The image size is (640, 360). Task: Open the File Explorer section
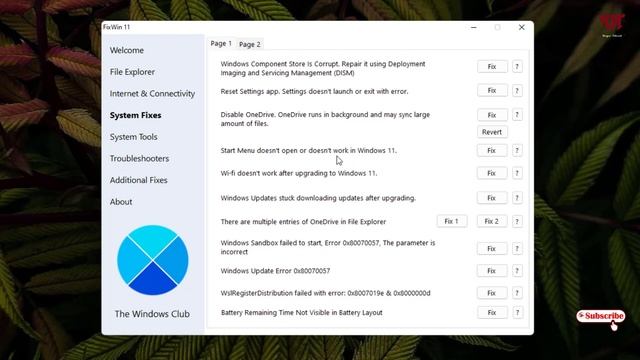click(132, 72)
